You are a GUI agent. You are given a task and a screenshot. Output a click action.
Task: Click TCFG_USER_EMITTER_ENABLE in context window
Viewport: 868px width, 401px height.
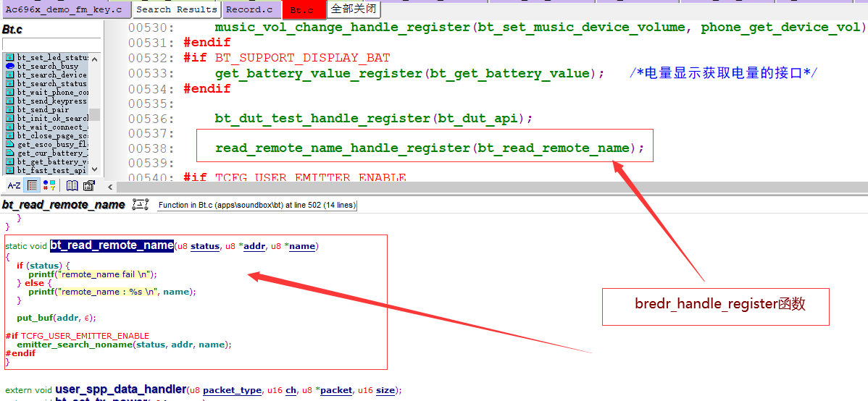pyautogui.click(x=85, y=336)
